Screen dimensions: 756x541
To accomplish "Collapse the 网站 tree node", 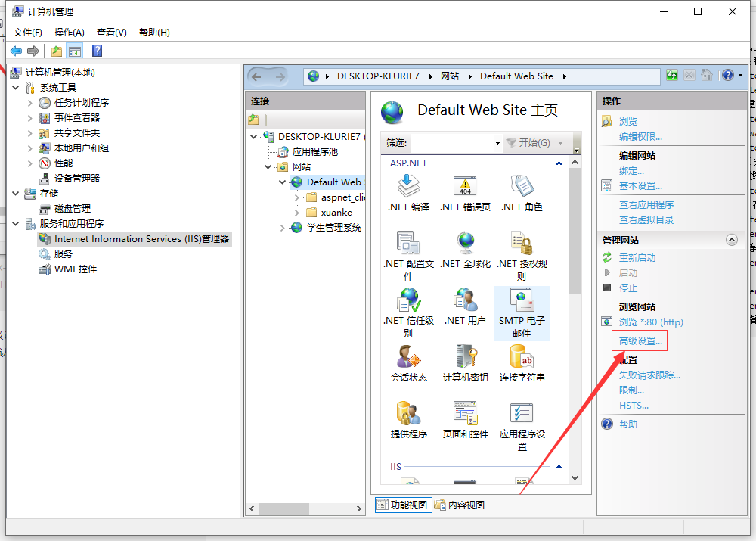I will coord(268,166).
